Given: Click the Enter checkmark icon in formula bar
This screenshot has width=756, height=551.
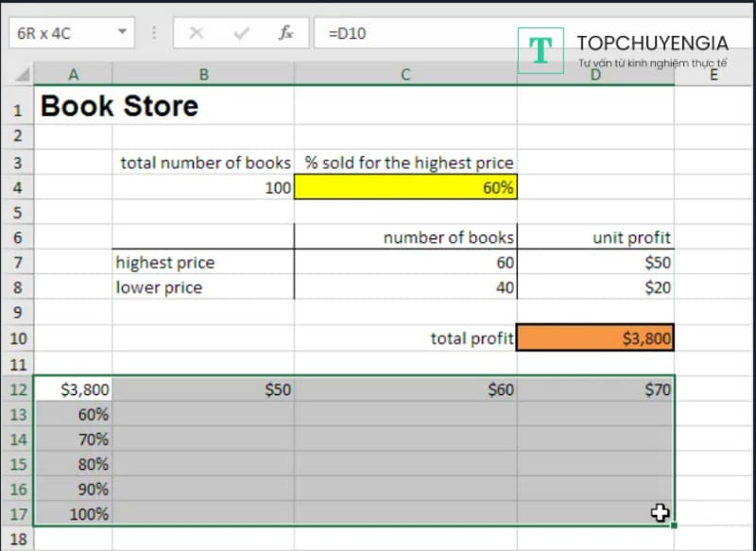Looking at the screenshot, I should 241,33.
